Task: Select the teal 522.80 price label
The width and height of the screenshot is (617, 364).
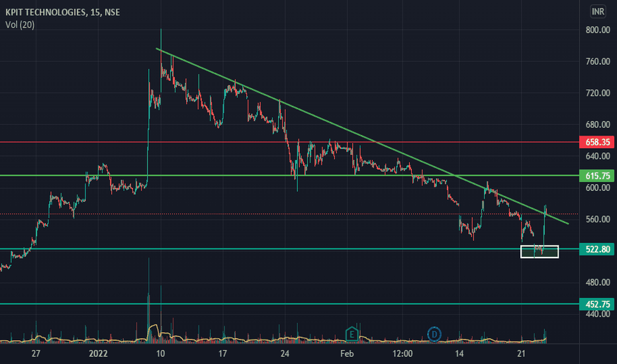Action: tap(597, 249)
